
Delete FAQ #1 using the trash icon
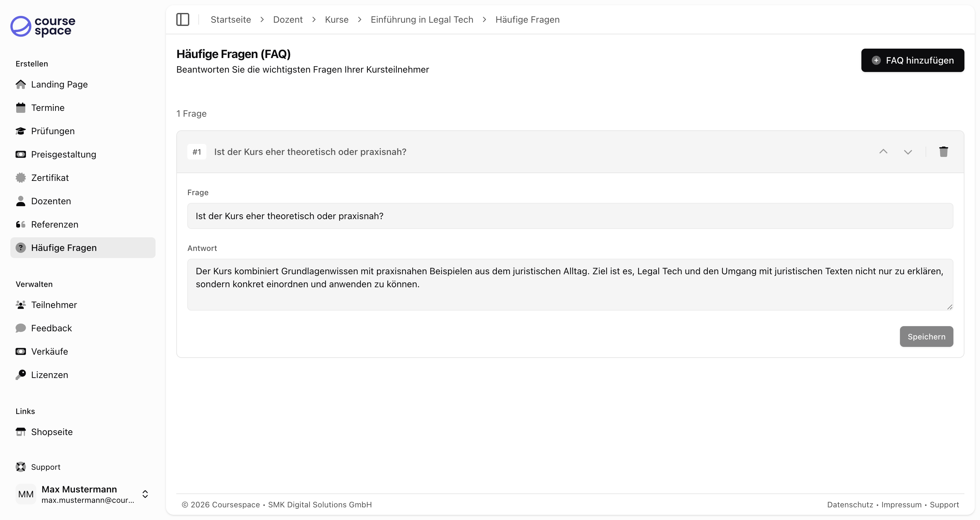click(x=944, y=151)
